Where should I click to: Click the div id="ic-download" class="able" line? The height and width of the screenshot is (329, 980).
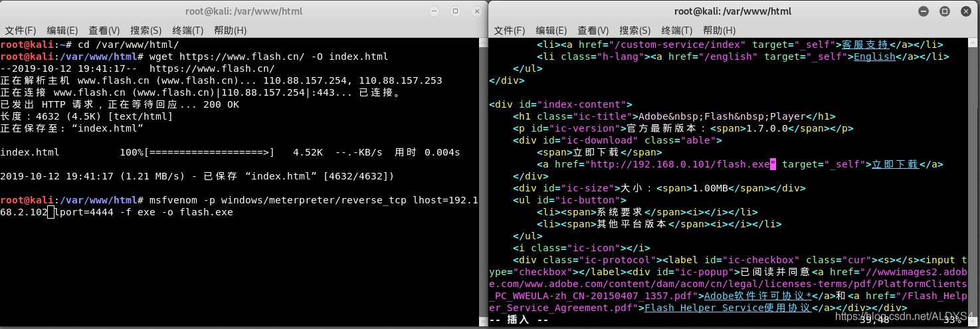pos(617,140)
